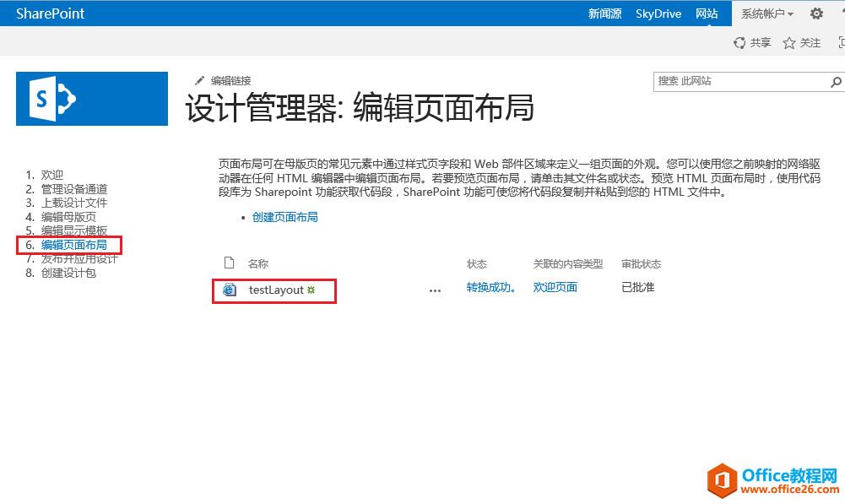Sort by the 关联的内容类型 column header
This screenshot has height=504, width=845.
[568, 263]
